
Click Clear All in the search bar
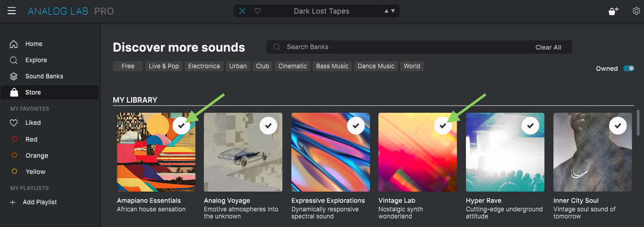(x=548, y=47)
